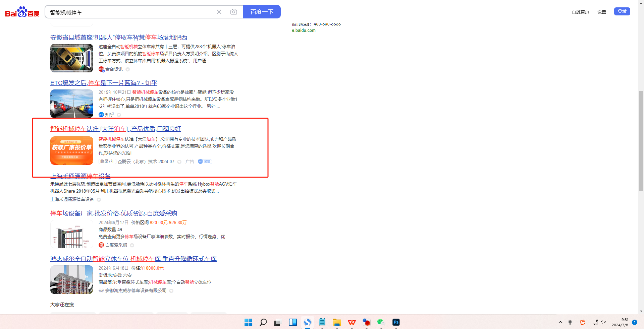Open Photoshop from the taskbar
The width and height of the screenshot is (644, 329).
pos(396,322)
